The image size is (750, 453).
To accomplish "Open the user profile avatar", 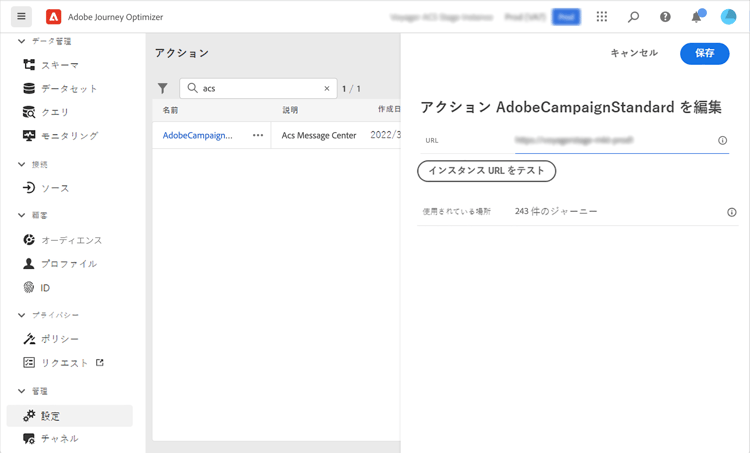I will click(729, 17).
